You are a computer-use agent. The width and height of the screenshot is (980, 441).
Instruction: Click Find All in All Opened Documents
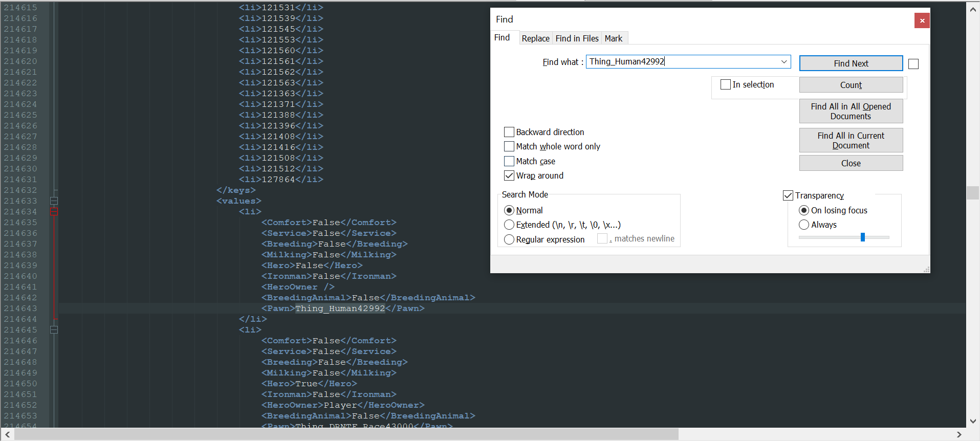(x=851, y=111)
